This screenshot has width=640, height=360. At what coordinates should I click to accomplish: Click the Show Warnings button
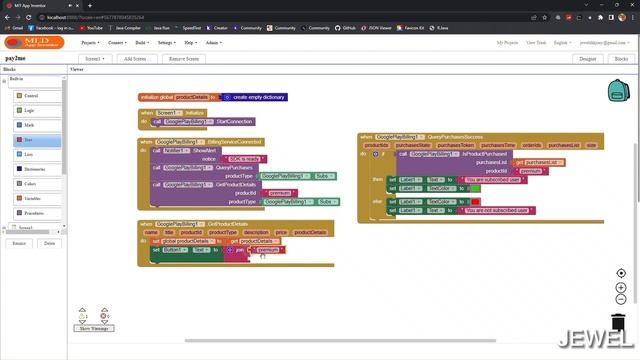point(94,328)
